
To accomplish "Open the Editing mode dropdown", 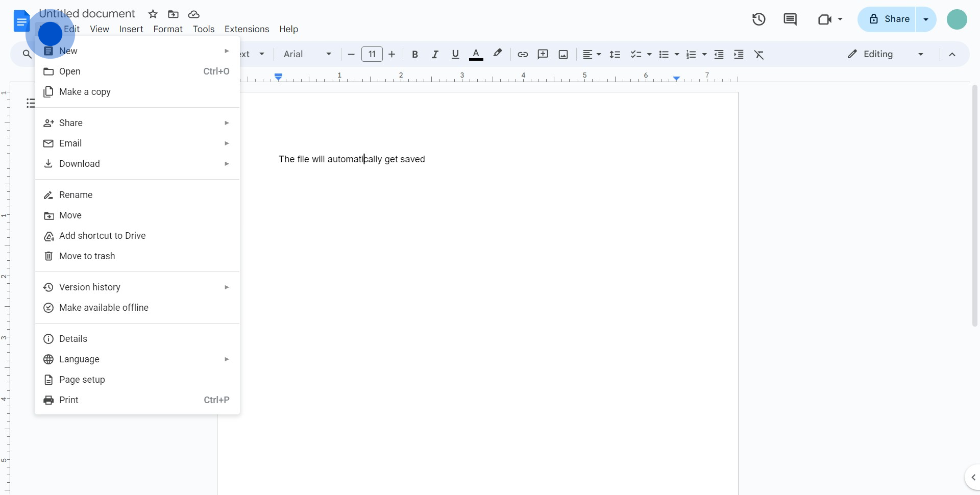I will pyautogui.click(x=886, y=54).
